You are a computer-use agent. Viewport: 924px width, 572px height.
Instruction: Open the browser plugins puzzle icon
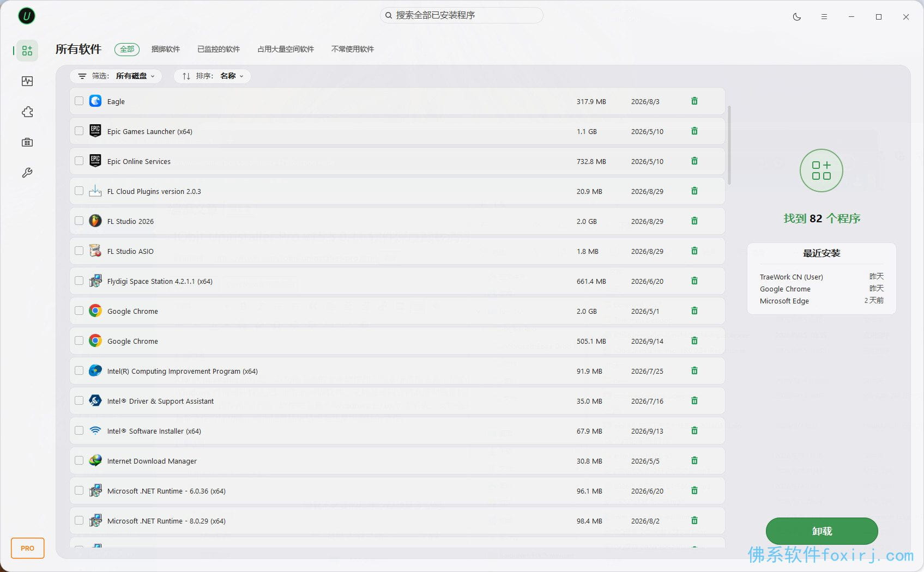click(27, 112)
